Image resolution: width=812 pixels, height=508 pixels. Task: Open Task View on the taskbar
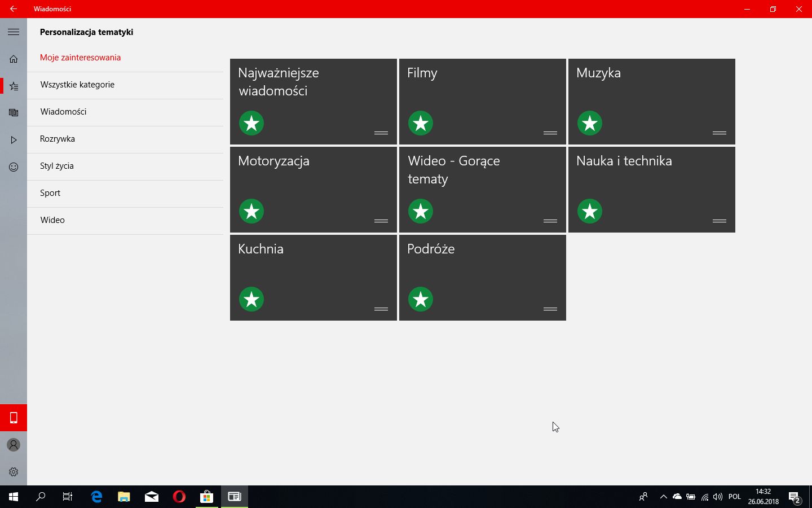[68, 497]
